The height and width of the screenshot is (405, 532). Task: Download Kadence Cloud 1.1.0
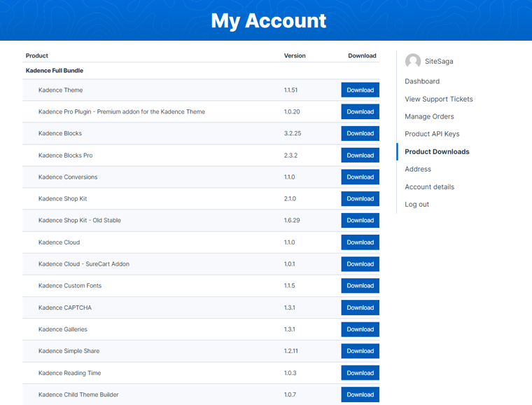360,242
